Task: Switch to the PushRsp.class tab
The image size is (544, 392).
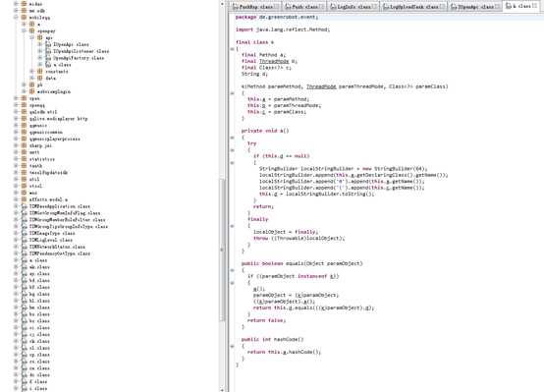Action: 256,7
